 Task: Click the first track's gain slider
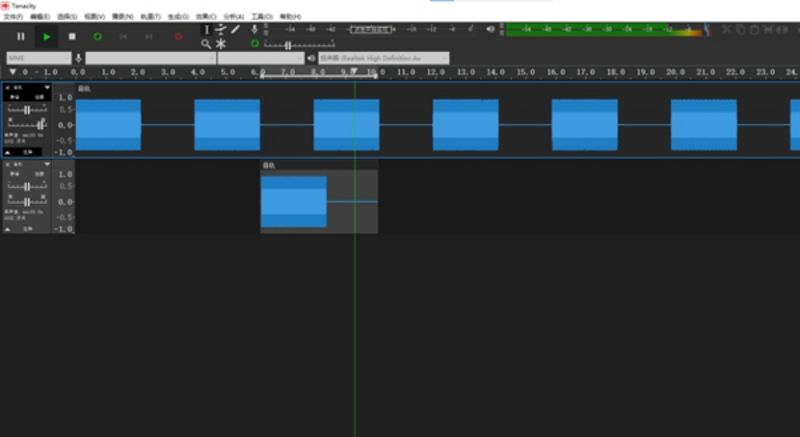(27, 110)
